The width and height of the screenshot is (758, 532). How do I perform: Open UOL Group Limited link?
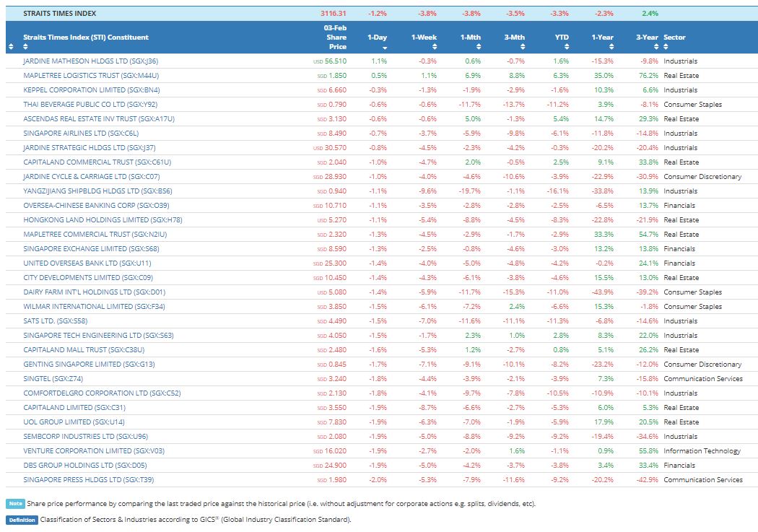click(74, 422)
